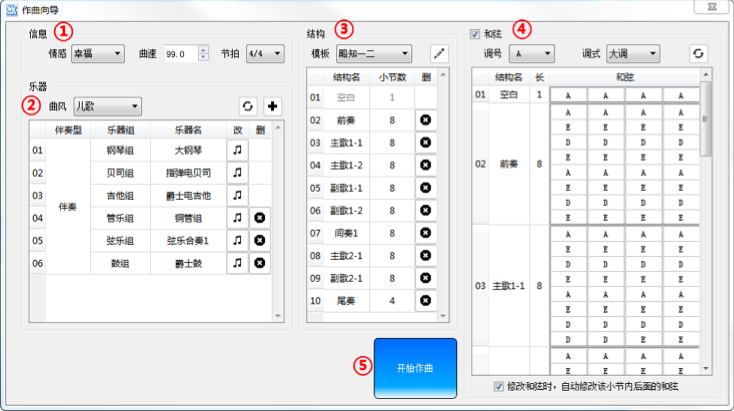Edit the 指弹电贝司 instrument note icon
The image size is (734, 411).
237,173
